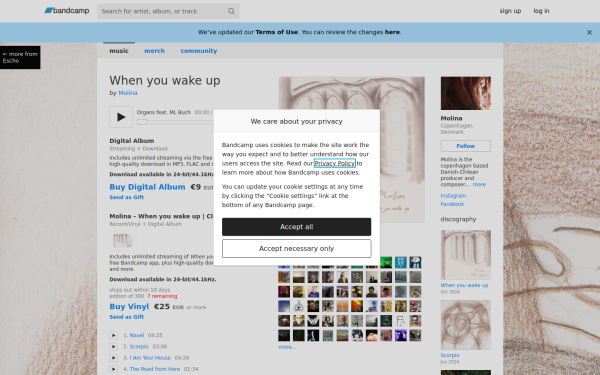The width and height of the screenshot is (600, 375).
Task: Expand artist bio with more link
Action: tap(479, 184)
